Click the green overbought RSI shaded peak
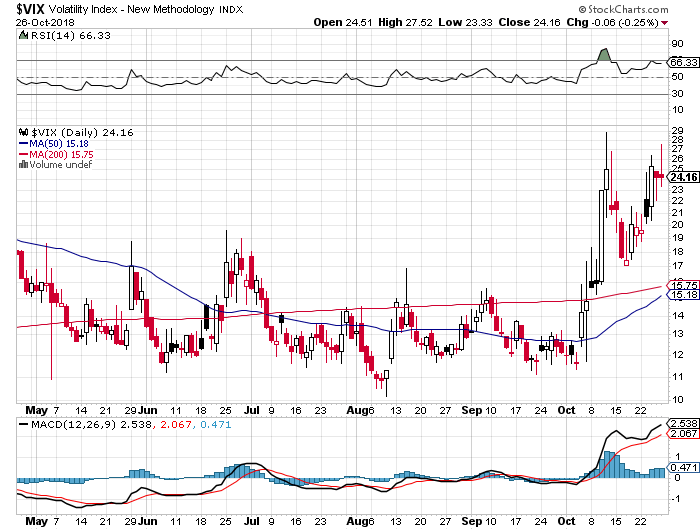 (603, 54)
